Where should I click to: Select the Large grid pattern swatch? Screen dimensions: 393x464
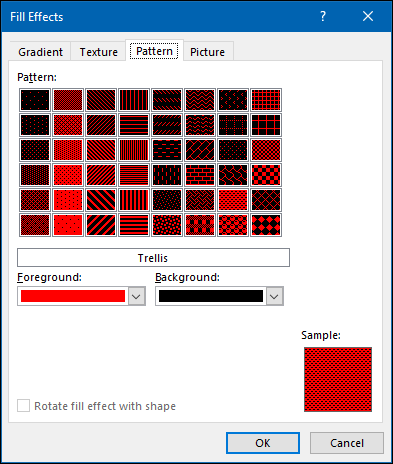click(x=266, y=125)
